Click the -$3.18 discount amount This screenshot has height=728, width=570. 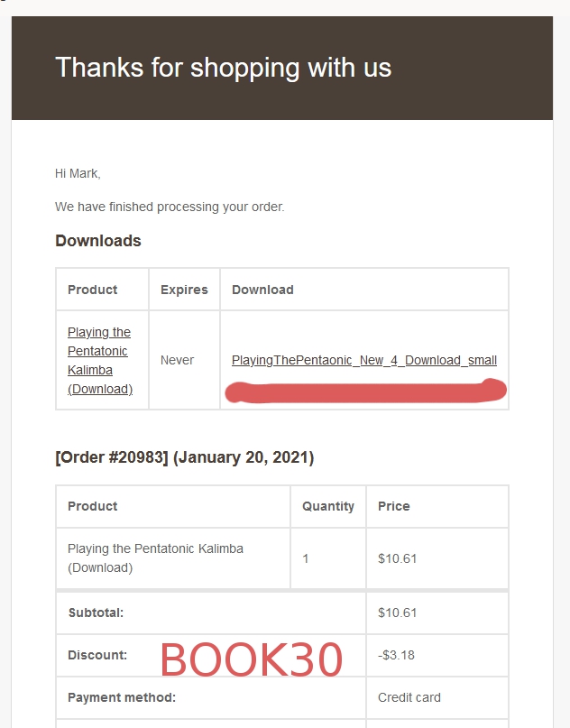tap(396, 655)
